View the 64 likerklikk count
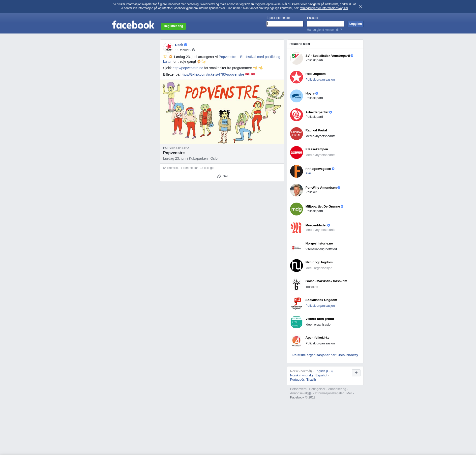Screen dimensions: 476x455 point(171,168)
